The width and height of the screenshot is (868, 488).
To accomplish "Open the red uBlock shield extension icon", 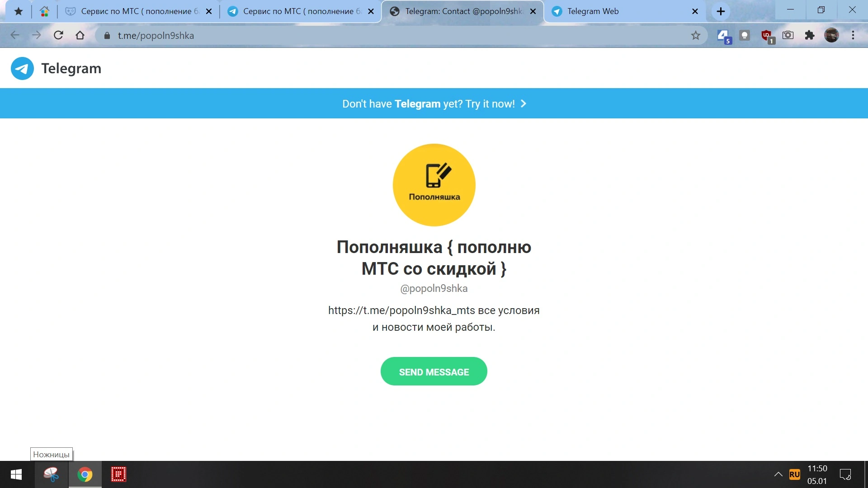I will point(767,36).
